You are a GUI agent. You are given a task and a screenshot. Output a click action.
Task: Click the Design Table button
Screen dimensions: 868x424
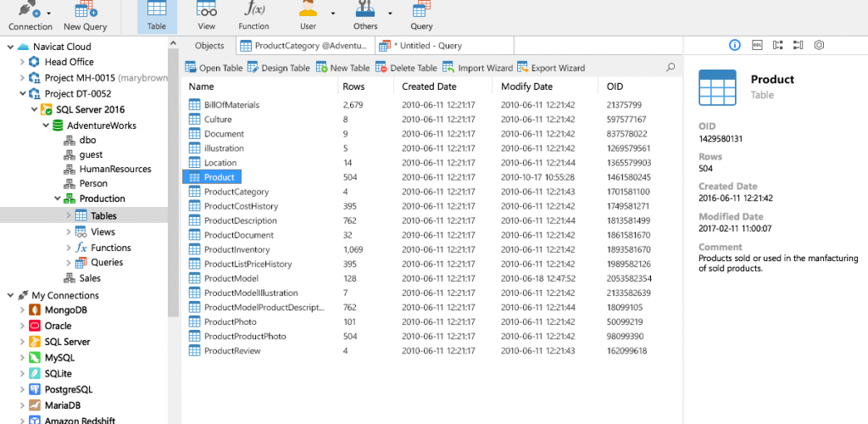[278, 68]
